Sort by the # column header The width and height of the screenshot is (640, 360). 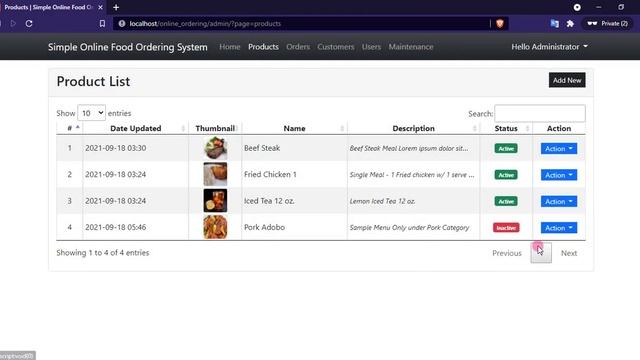click(69, 128)
